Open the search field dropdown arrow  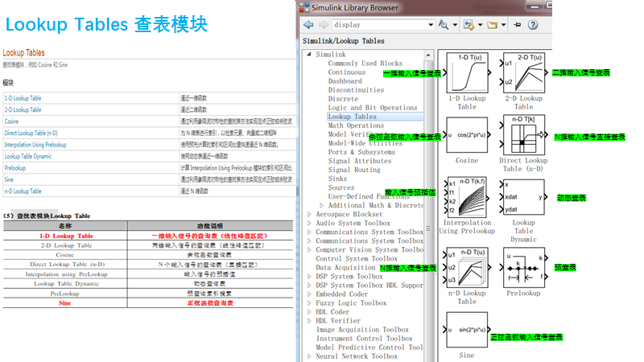431,25
